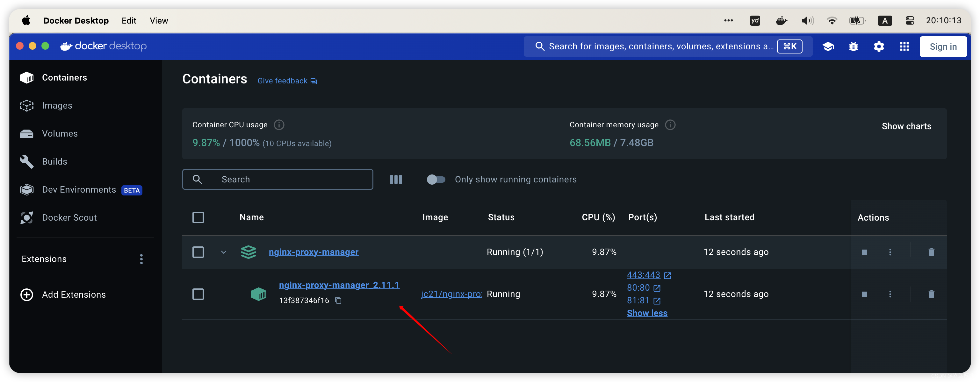Open the Edit menu
Image resolution: width=980 pixels, height=382 pixels.
pyautogui.click(x=129, y=20)
